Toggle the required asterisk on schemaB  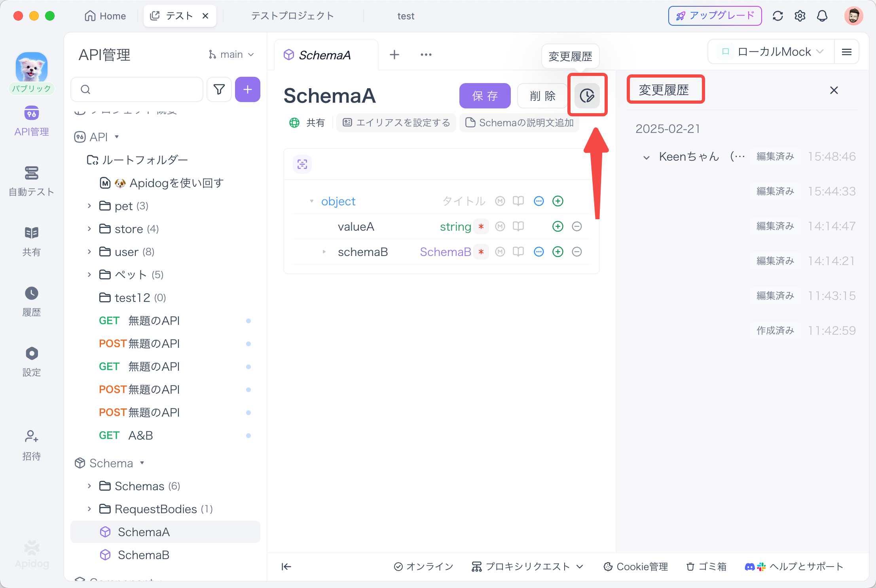tap(481, 252)
